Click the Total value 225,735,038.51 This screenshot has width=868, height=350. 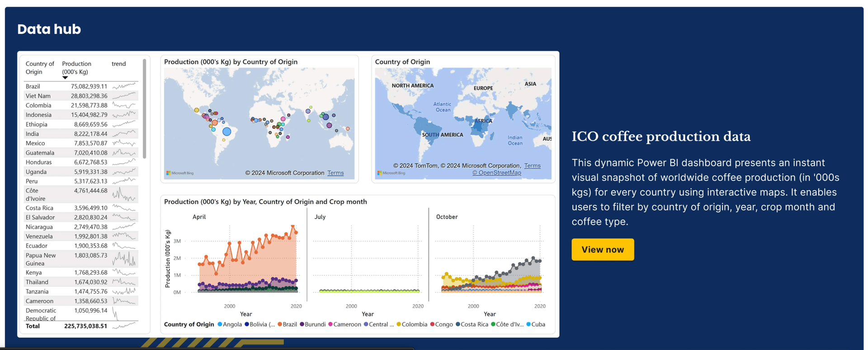pyautogui.click(x=86, y=326)
